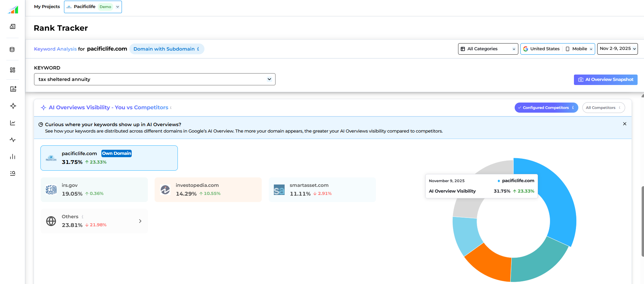Open the Pacificlife project dropdown
Viewport: 644px width, 284px height.
coord(93,7)
